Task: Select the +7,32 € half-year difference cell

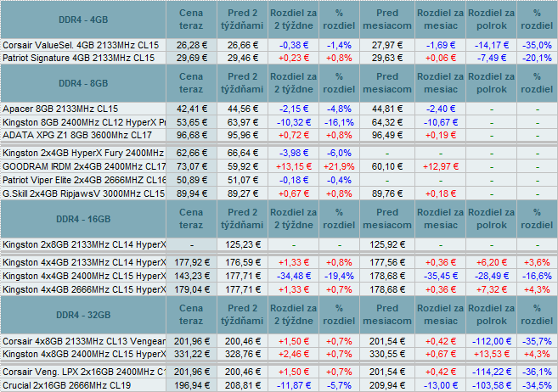Action: point(492,289)
